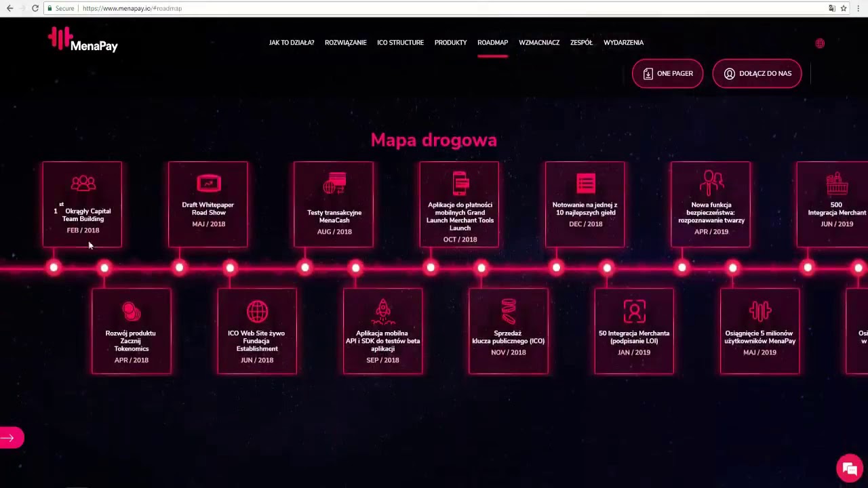Click the people icon on Nowa funkcja bezpieczeństwa card
This screenshot has height=488, width=868.
[x=711, y=183]
